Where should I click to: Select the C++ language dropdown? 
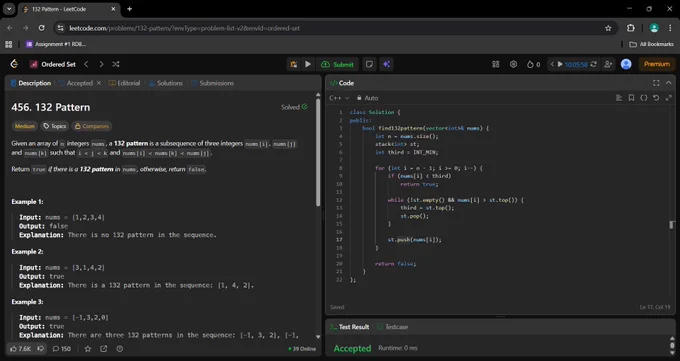(x=339, y=98)
